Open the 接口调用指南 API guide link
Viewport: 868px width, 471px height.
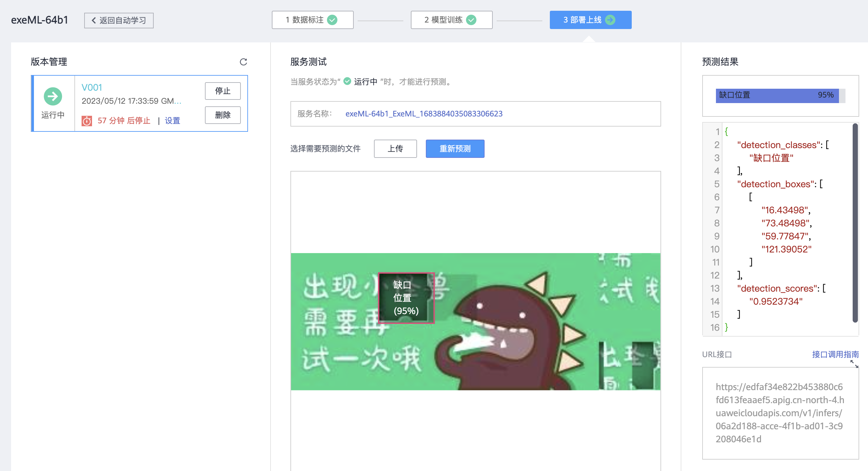835,354
